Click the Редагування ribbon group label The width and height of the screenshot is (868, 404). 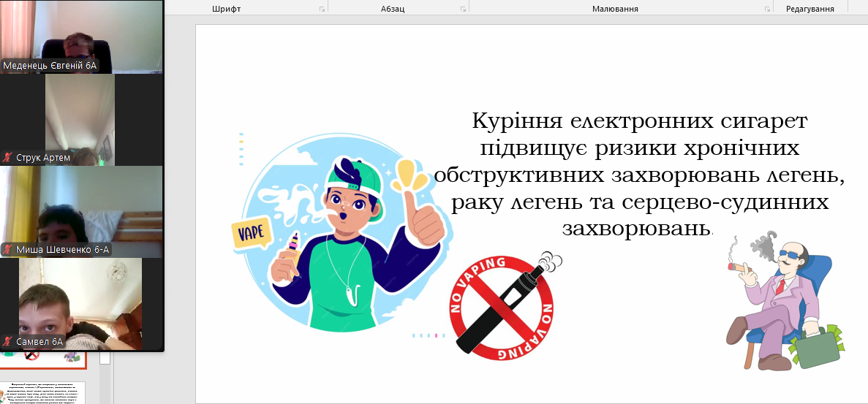coord(810,9)
